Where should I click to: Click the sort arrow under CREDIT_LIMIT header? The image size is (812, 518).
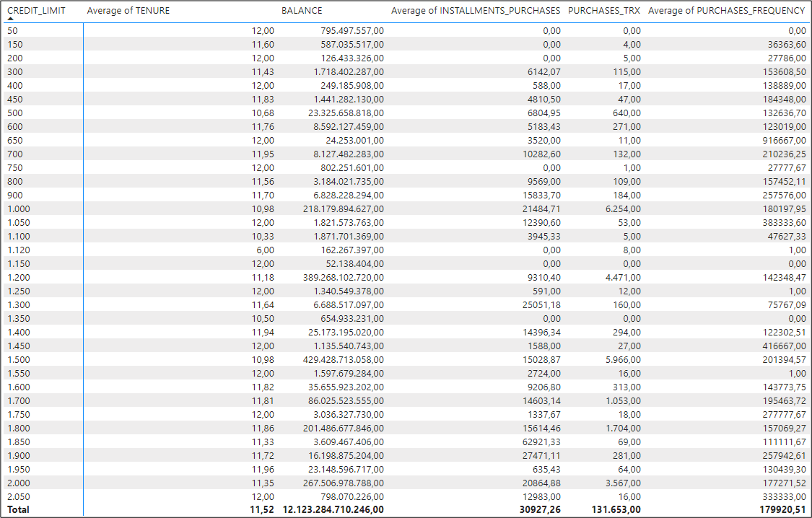coord(11,19)
